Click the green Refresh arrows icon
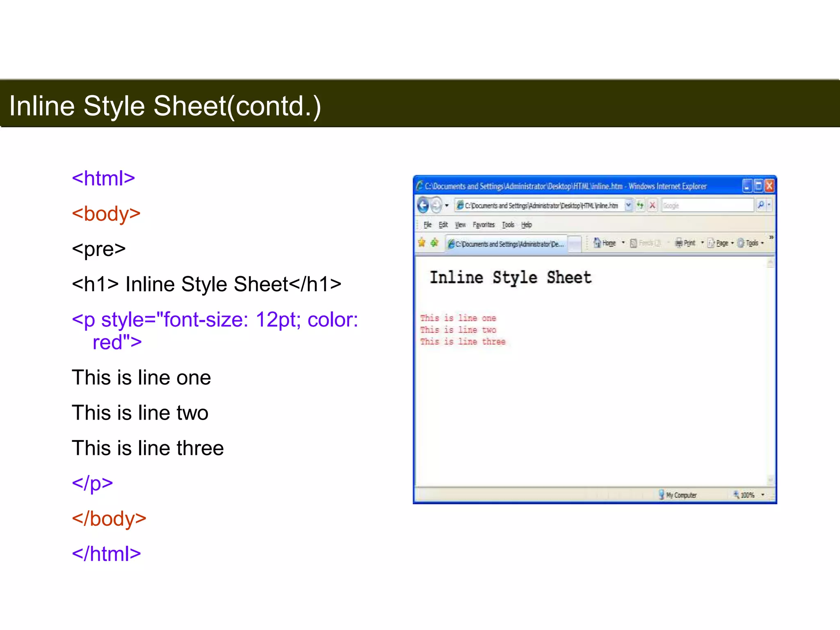840x630 pixels. [x=640, y=205]
